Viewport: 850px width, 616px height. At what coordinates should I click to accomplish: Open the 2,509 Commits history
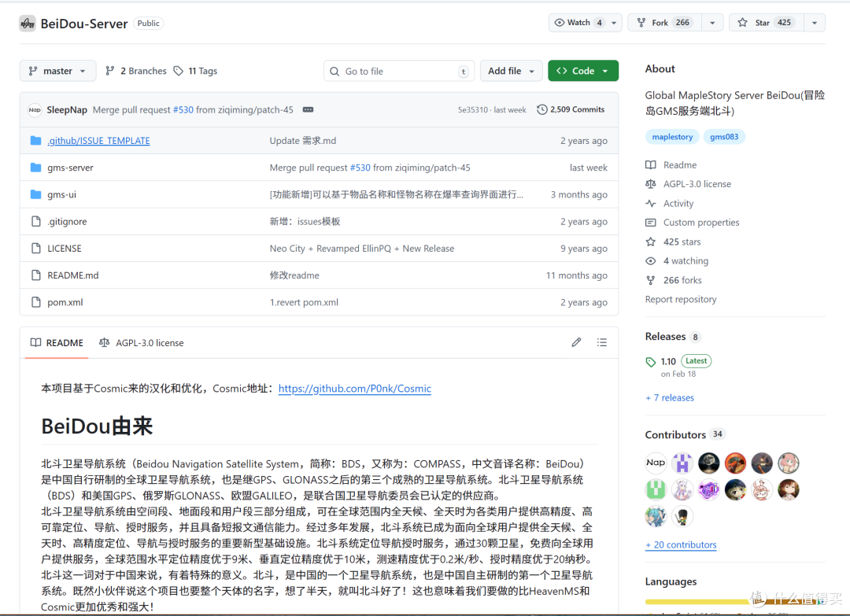point(571,109)
